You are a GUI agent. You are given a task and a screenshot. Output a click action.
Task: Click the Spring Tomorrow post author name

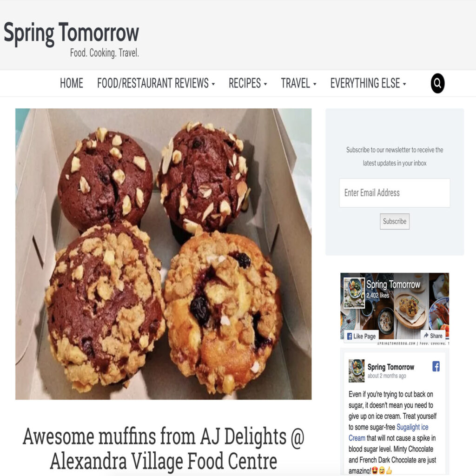tap(390, 367)
